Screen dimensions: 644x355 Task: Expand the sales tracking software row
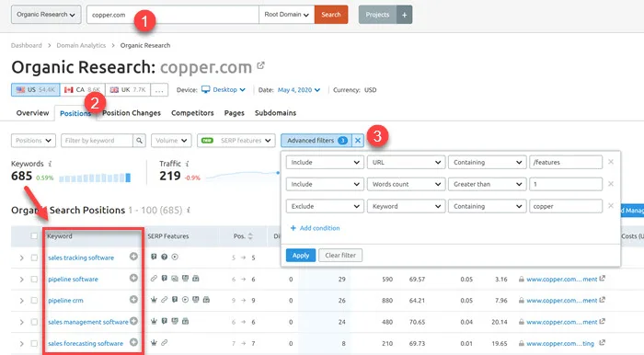21,258
